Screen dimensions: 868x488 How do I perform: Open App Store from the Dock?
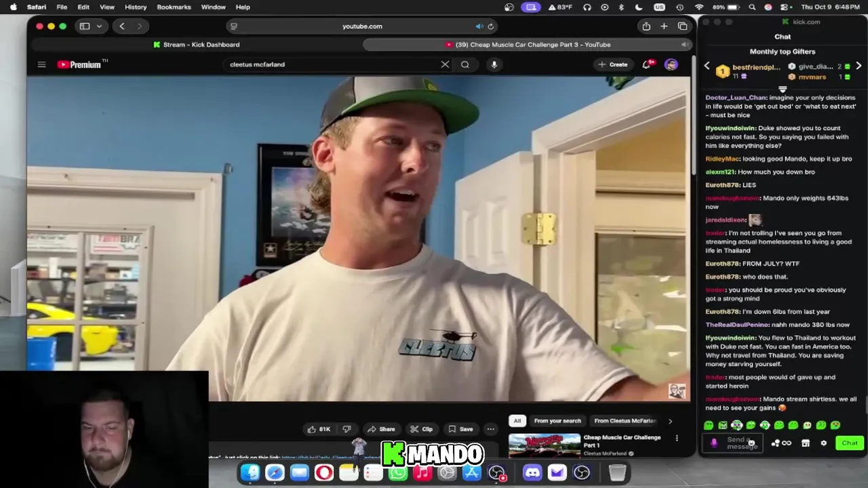tap(471, 472)
